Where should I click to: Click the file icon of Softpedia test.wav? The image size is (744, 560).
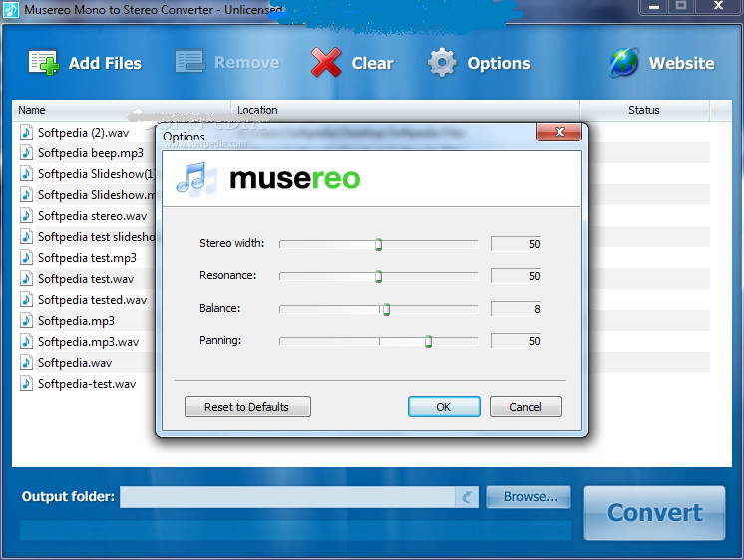26,278
